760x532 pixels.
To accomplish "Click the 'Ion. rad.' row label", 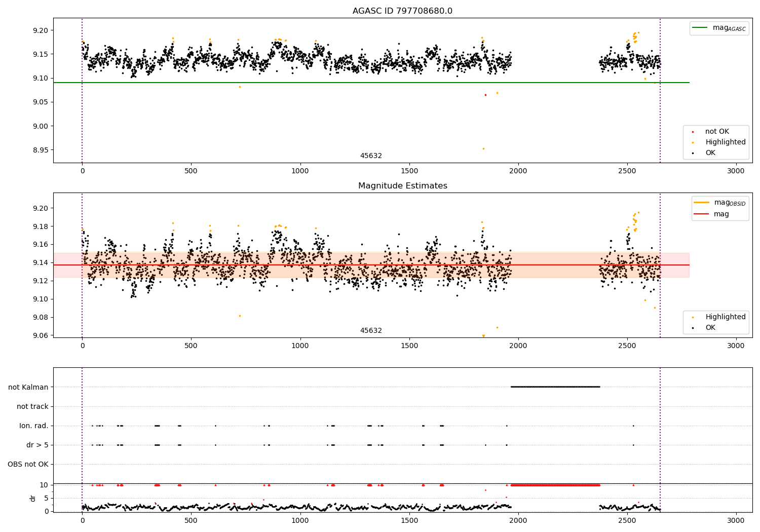I will pyautogui.click(x=33, y=426).
